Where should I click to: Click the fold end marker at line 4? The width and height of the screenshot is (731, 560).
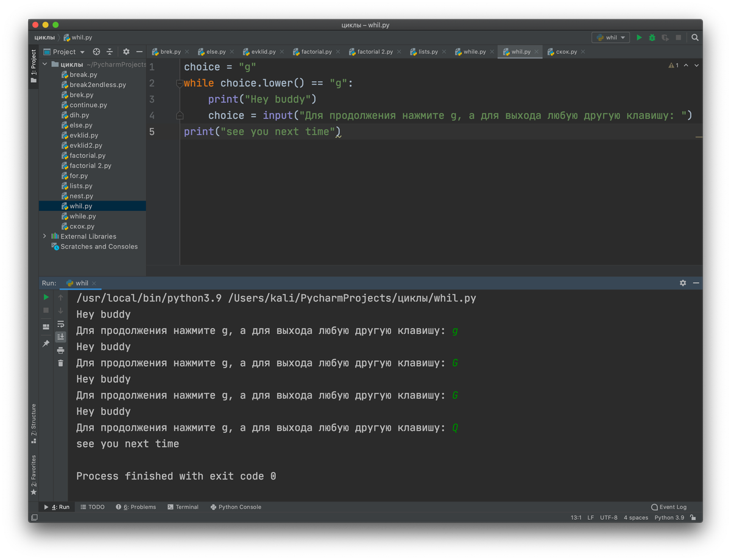pyautogui.click(x=180, y=115)
